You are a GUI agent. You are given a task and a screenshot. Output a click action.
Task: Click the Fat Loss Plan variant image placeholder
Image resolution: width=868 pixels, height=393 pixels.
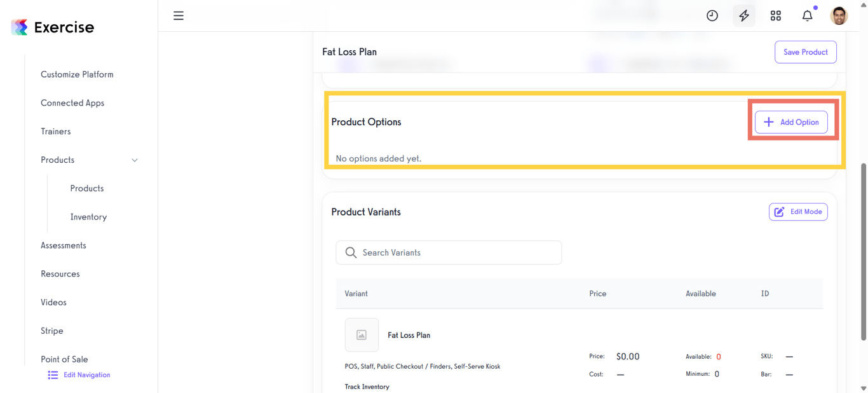pos(362,334)
